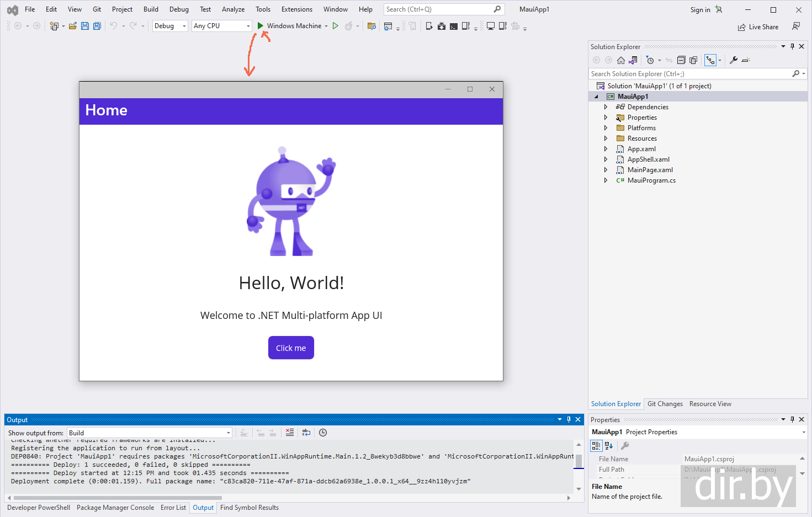Switch to the Error List tab
This screenshot has height=517, width=812.
(x=173, y=508)
